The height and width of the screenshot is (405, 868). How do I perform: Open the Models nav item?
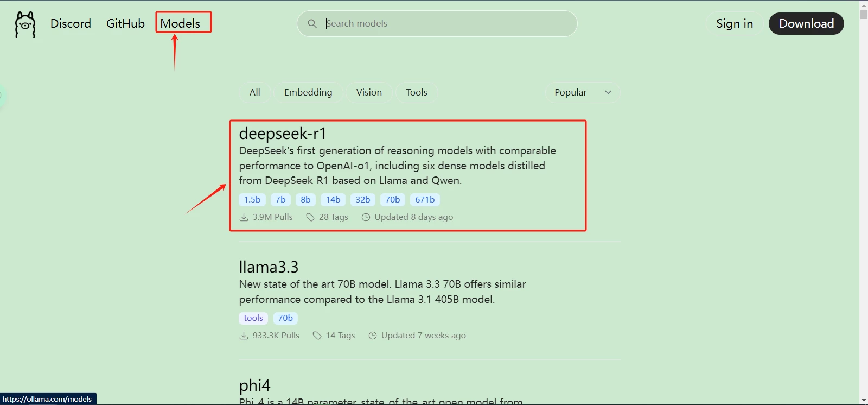[180, 23]
